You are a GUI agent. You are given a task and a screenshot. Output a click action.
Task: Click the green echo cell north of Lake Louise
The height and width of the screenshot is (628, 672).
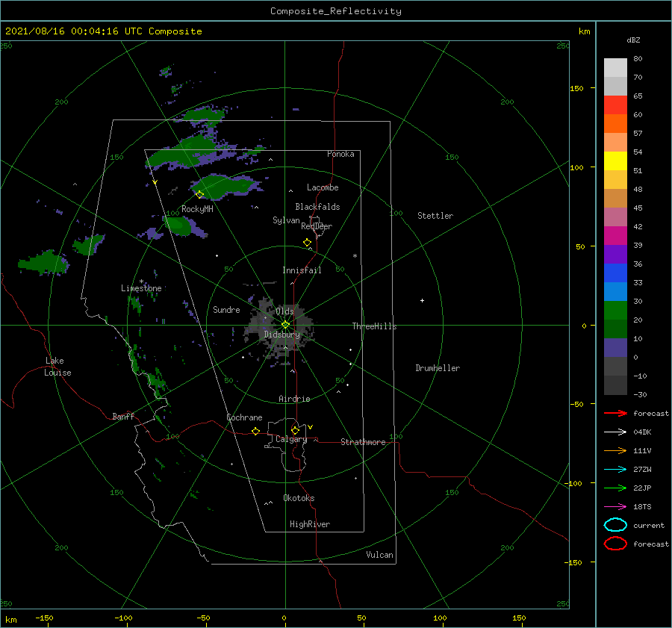pos(43,262)
